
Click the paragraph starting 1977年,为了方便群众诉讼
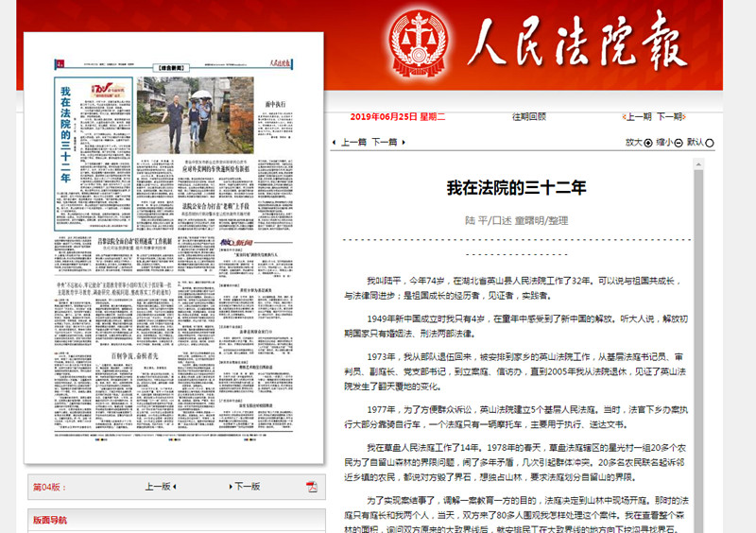[x=516, y=417]
